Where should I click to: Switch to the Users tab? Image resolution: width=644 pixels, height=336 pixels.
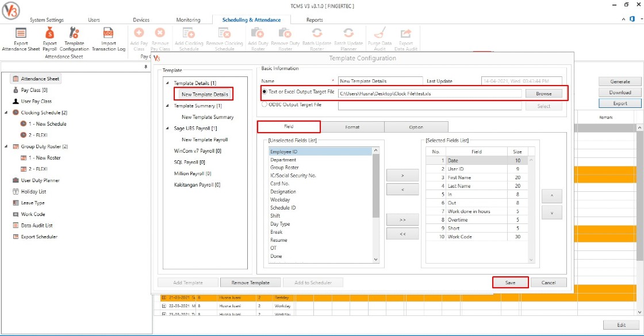coord(94,20)
